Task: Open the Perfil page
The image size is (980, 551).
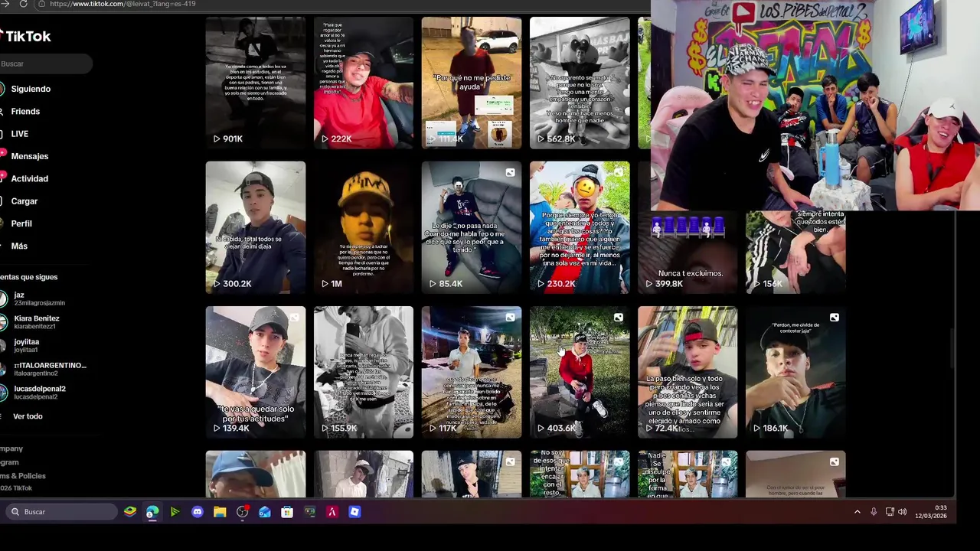Action: click(21, 223)
